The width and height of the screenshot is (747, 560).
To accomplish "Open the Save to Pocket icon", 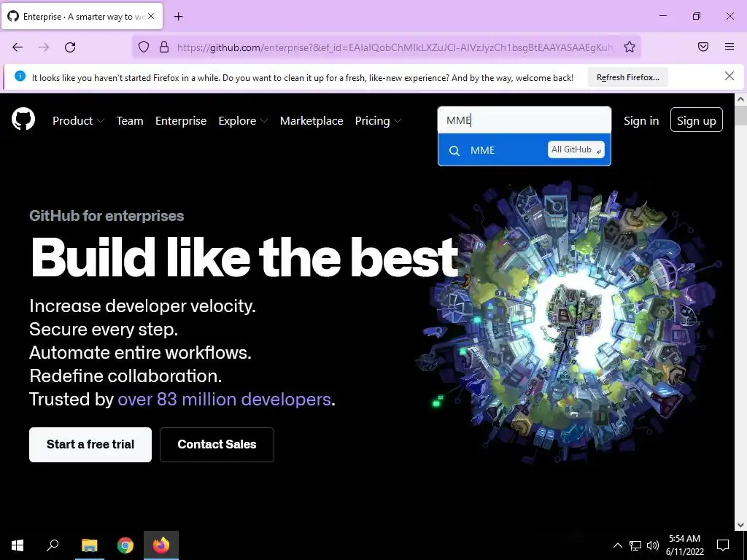I will click(x=703, y=47).
